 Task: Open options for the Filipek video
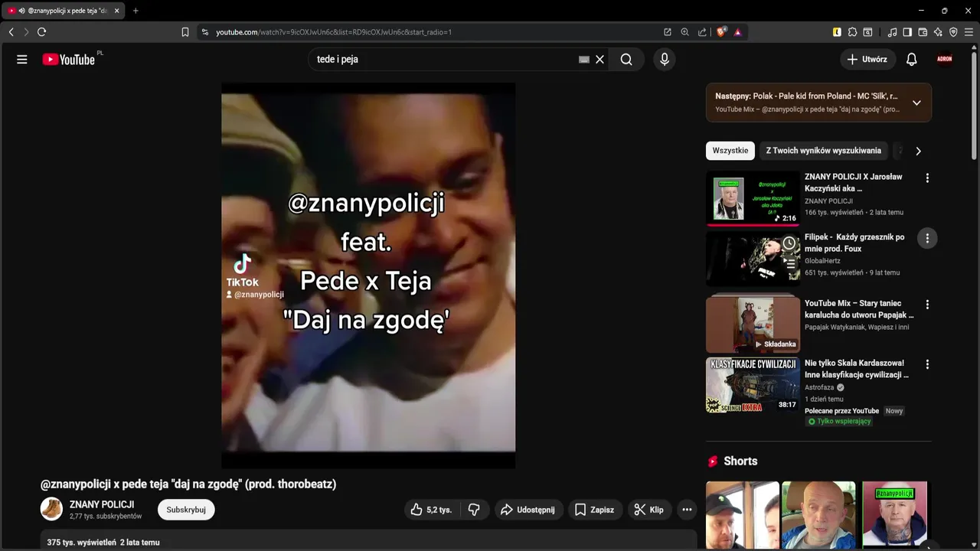coord(927,238)
